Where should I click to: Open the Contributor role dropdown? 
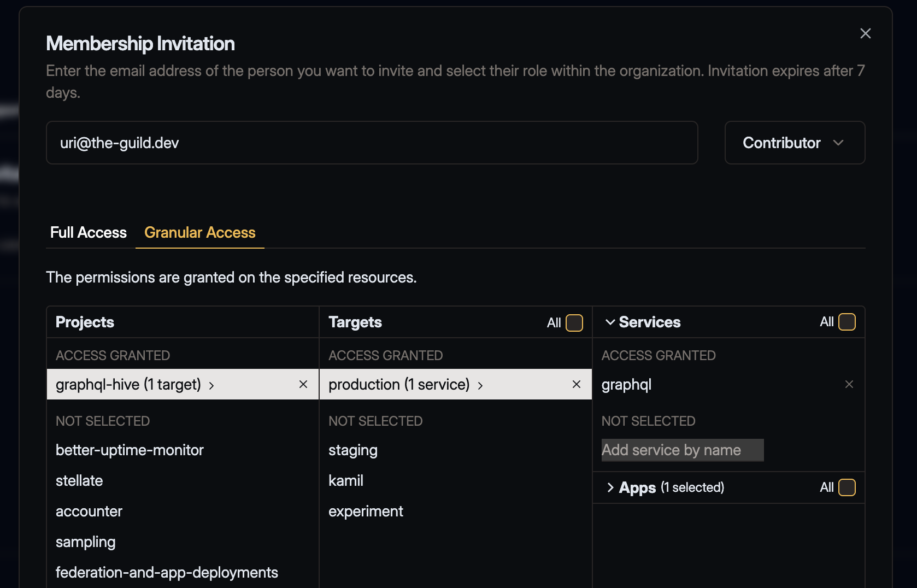795,143
